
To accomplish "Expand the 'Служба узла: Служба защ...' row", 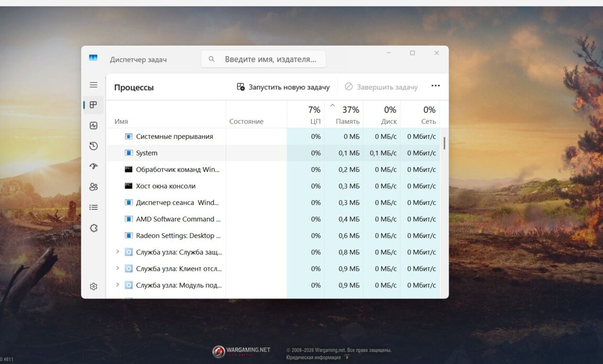I will 118,252.
